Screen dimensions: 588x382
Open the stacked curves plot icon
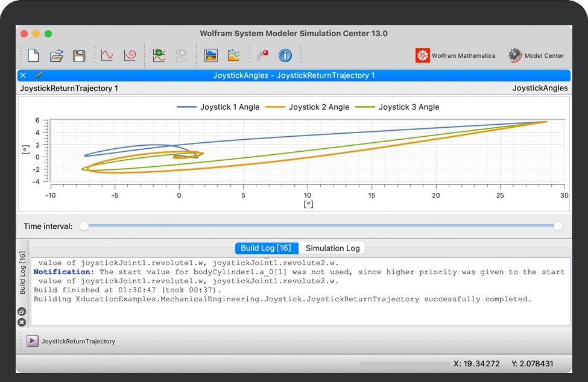coord(233,55)
